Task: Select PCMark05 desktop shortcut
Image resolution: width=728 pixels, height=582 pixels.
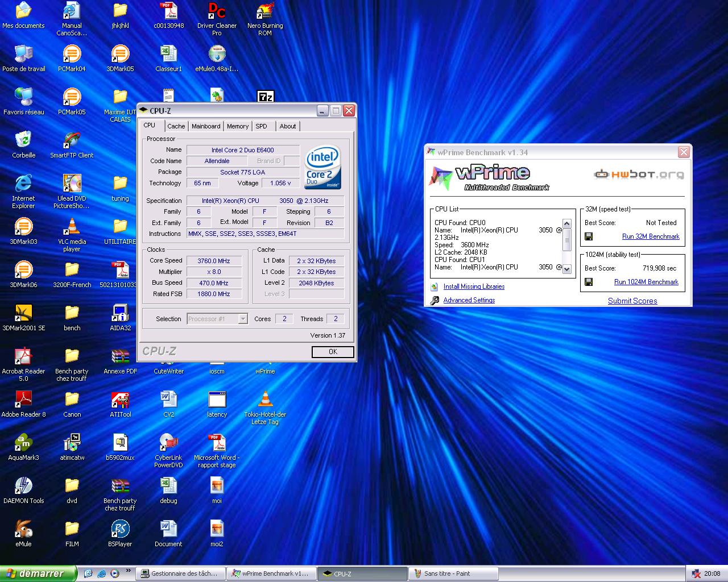Action: click(x=72, y=102)
